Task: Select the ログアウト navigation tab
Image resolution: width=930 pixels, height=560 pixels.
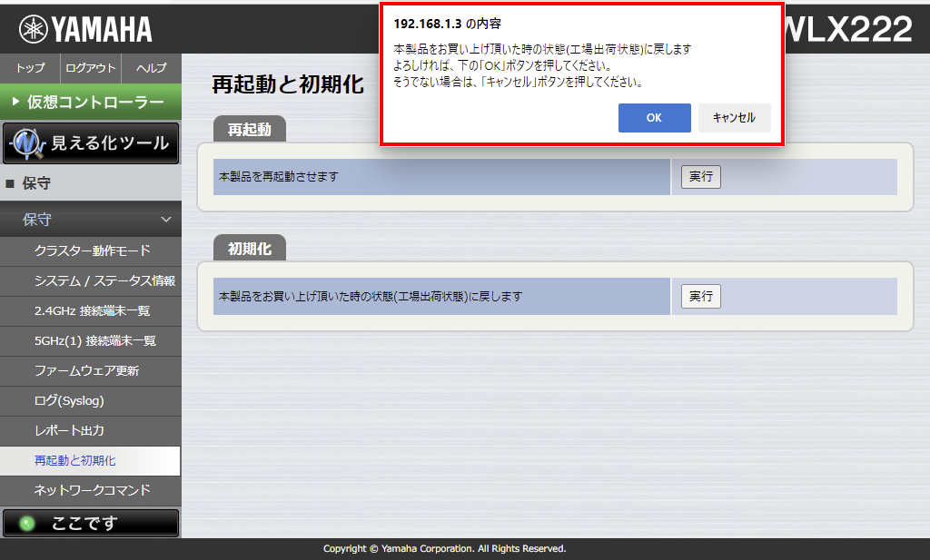Action: coord(91,68)
